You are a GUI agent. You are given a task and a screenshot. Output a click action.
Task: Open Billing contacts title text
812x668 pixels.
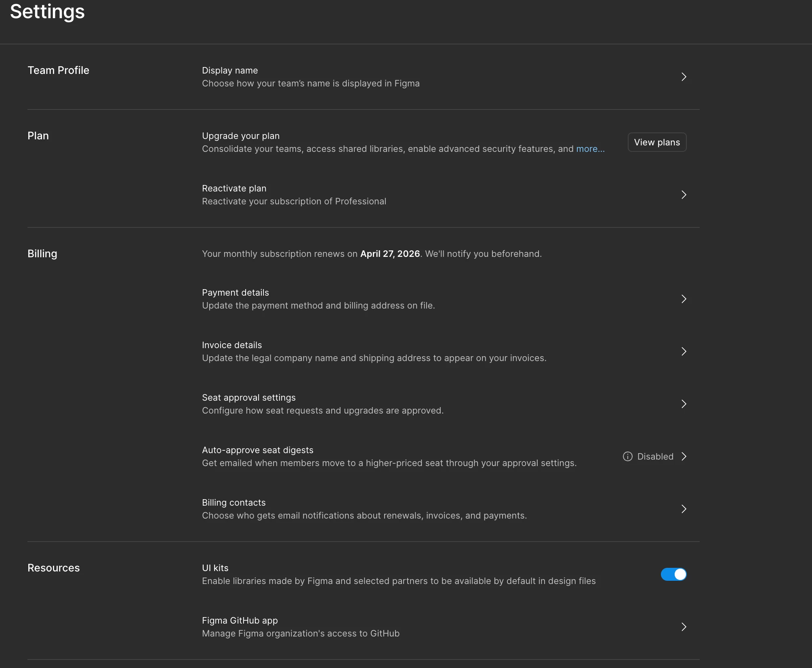[x=234, y=502]
